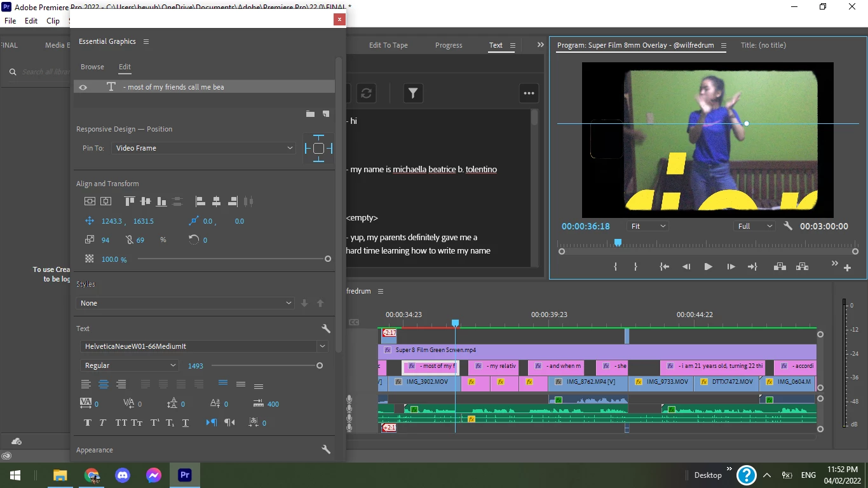This screenshot has height=488, width=868.
Task: Toggle all caps text style
Action: tap(121, 423)
